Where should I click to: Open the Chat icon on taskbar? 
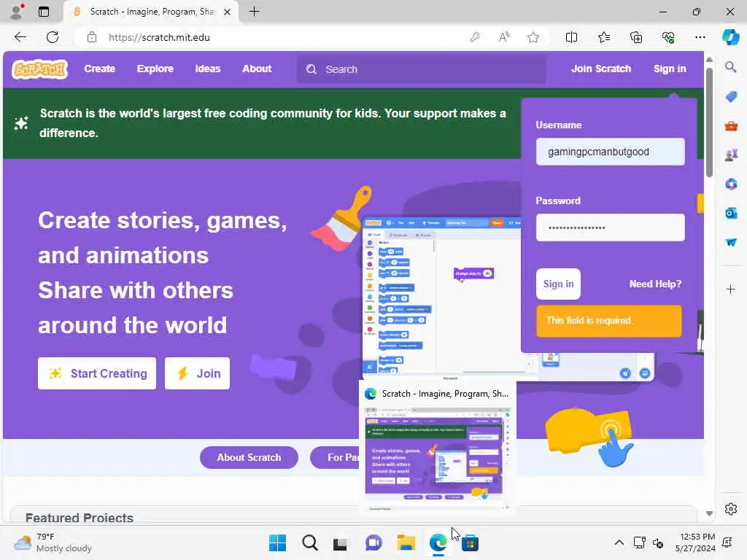373,542
